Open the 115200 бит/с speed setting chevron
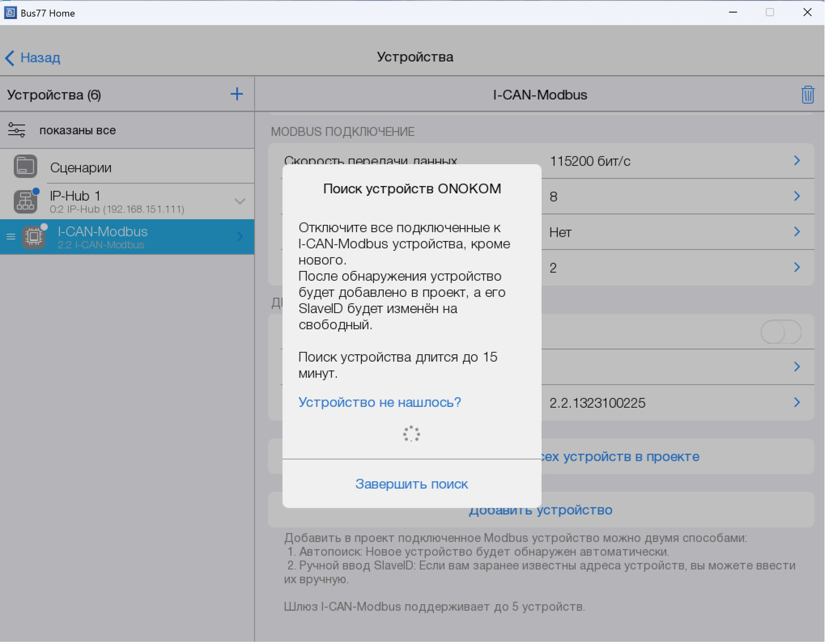 [796, 161]
